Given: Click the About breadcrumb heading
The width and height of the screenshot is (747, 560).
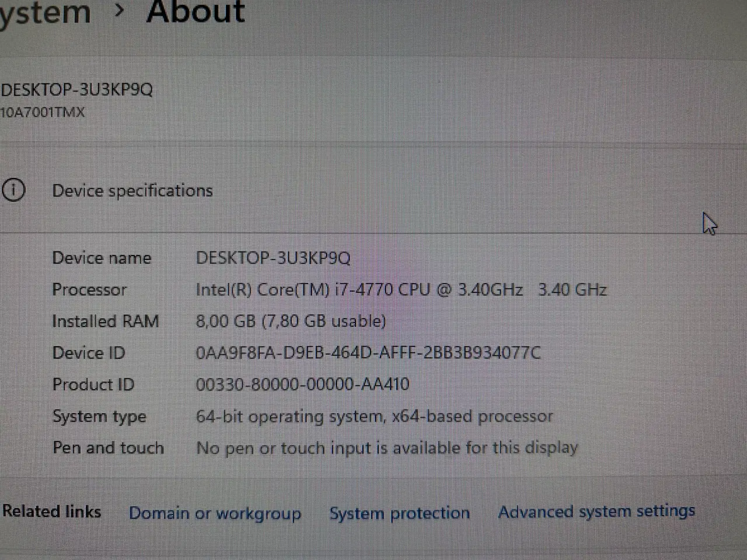Looking at the screenshot, I should 196,12.
